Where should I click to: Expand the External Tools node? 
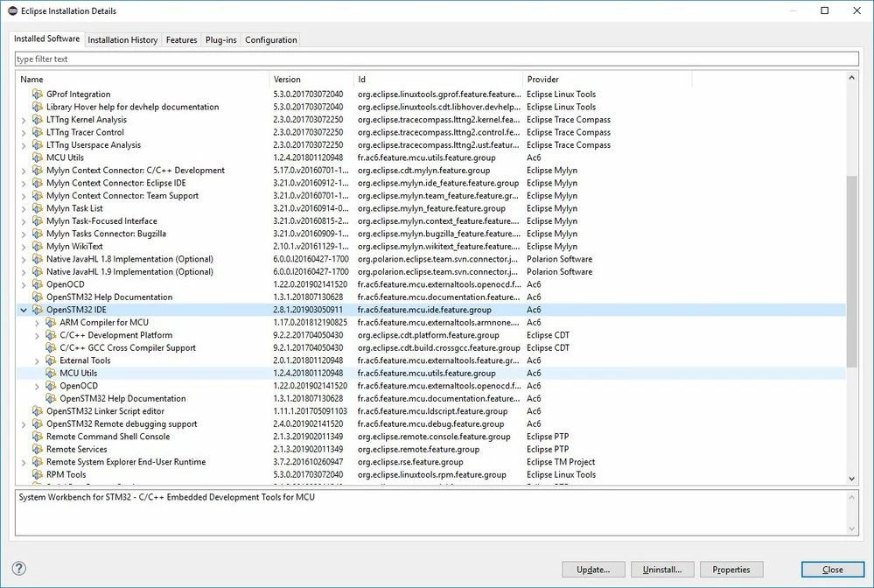click(37, 360)
